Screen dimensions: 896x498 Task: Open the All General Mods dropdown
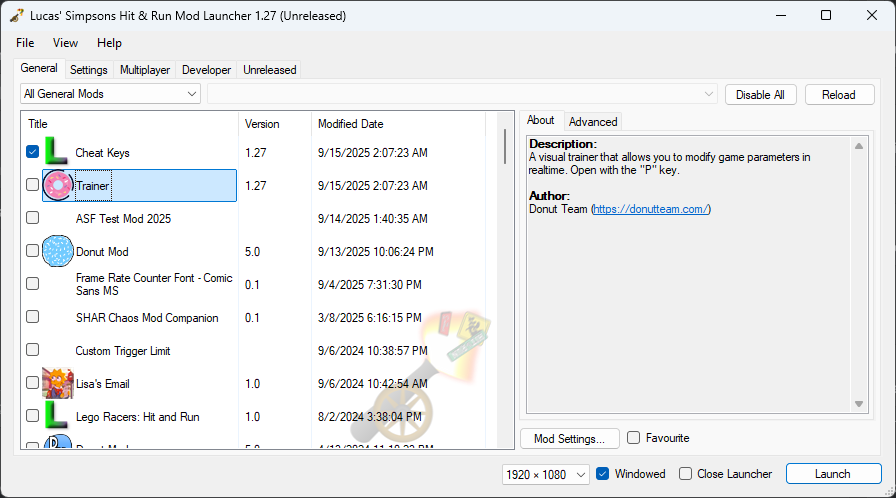pos(110,94)
